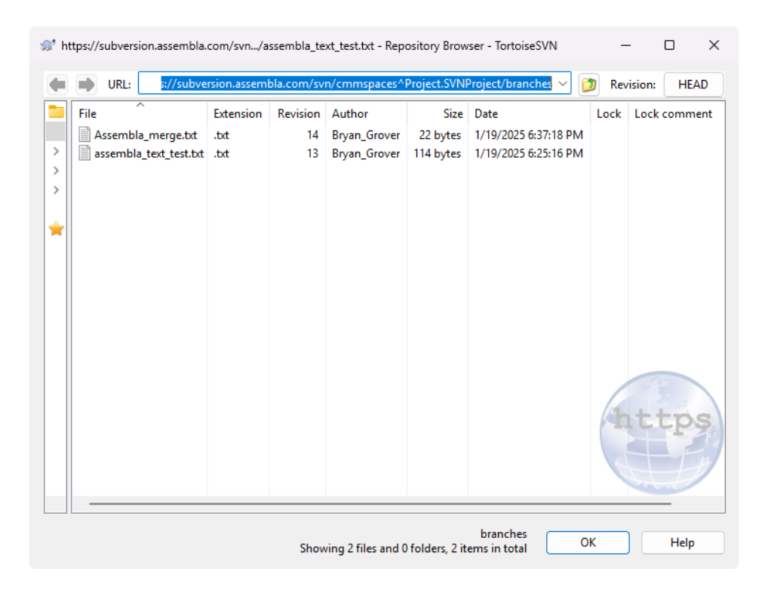Screen dimensions: 768x596
Task: Click TortoiseSVN icon in title bar
Action: [x=48, y=45]
